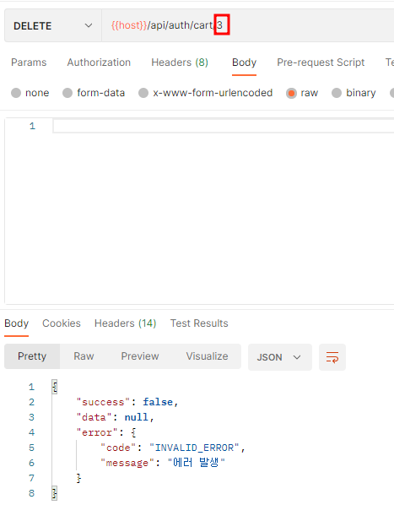Switch to the Params tab

[29, 62]
